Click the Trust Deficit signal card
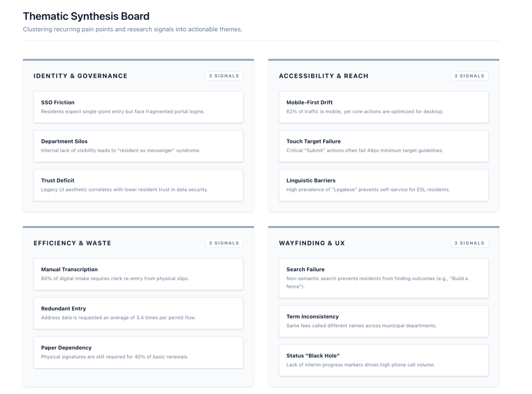 138,185
